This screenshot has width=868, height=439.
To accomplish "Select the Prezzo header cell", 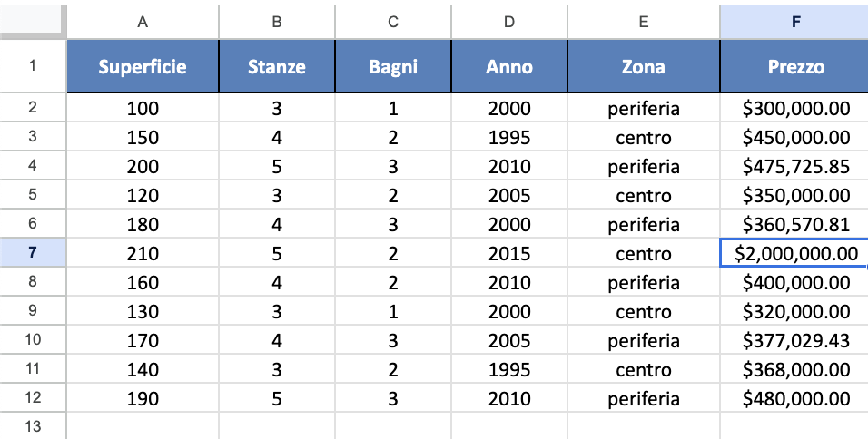I will pyautogui.click(x=794, y=66).
